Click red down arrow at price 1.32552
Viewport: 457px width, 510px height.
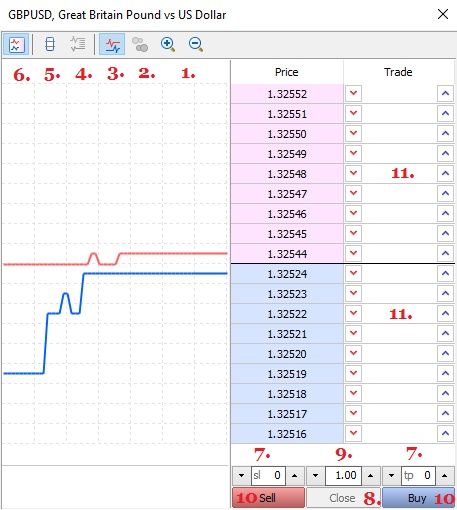pyautogui.click(x=353, y=93)
